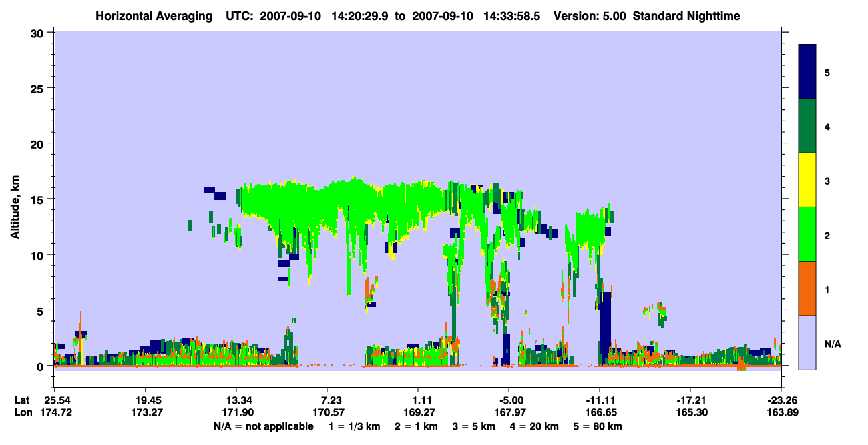Click the longitude value 170.57

(x=327, y=412)
